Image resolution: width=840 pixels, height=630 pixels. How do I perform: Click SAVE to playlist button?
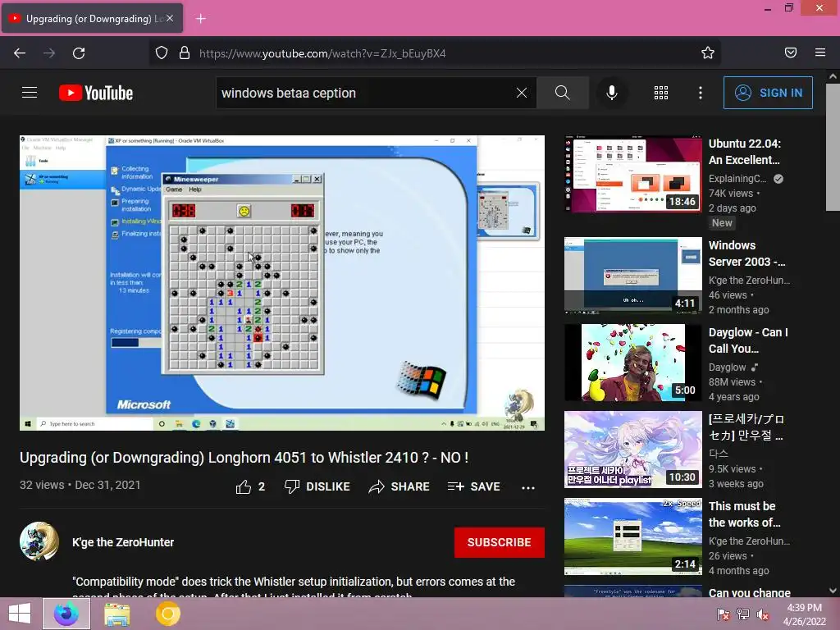pyautogui.click(x=474, y=486)
